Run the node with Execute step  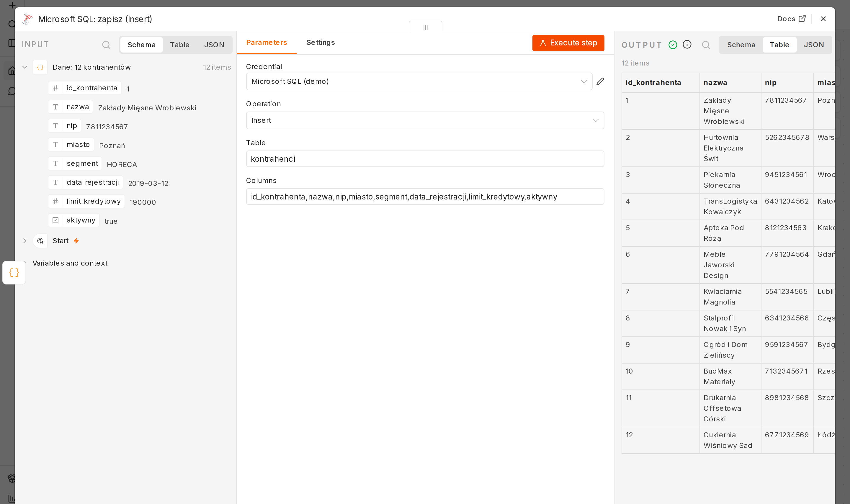[568, 43]
